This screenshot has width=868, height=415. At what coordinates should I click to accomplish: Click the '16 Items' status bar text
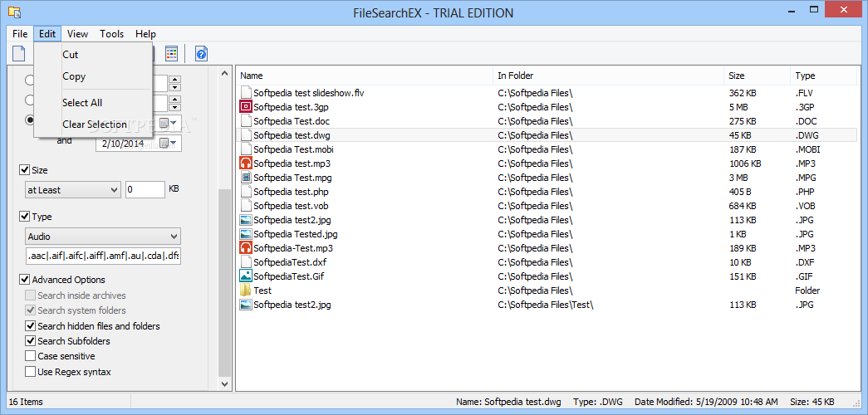(x=26, y=402)
